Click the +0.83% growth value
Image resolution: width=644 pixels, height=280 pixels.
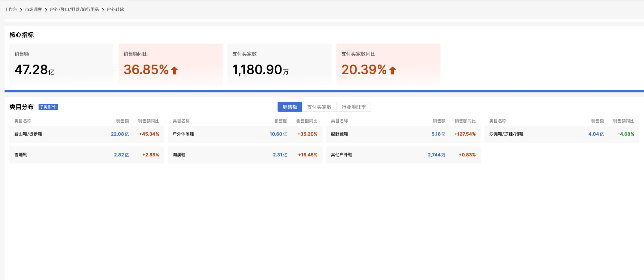[x=467, y=155]
